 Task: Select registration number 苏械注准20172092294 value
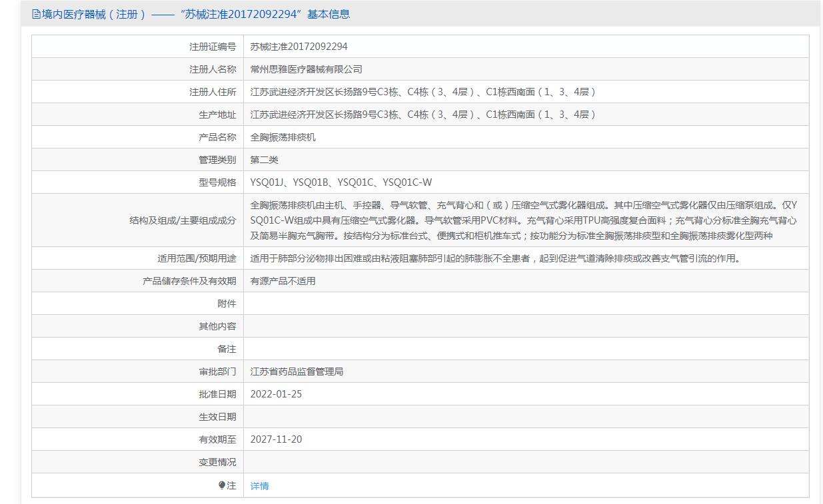[x=299, y=47]
